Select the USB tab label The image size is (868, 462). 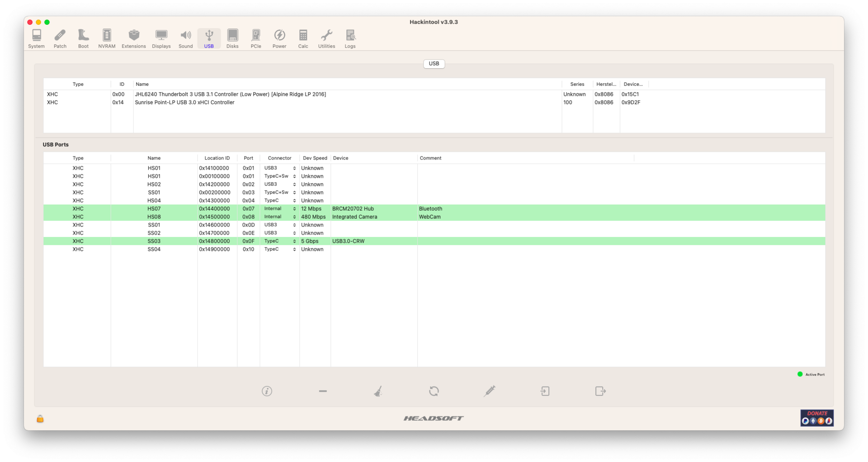[434, 64]
